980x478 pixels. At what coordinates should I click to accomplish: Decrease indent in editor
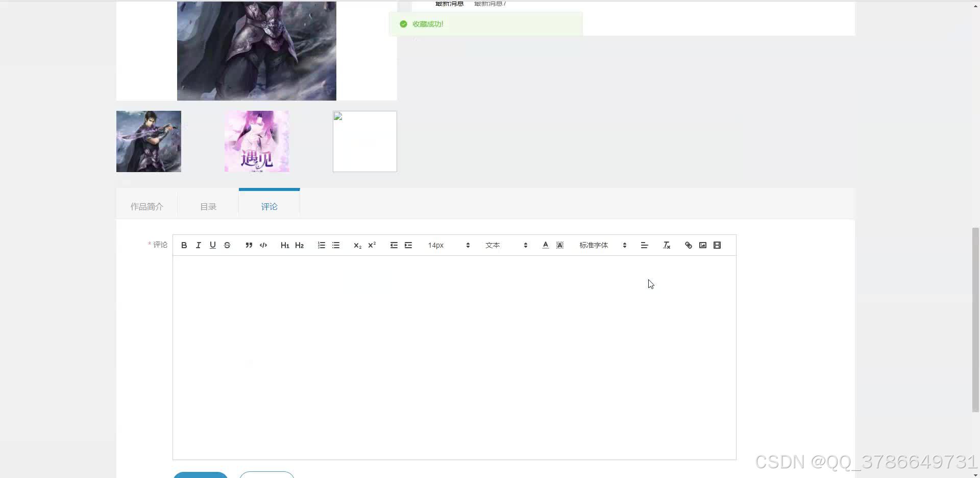coord(394,245)
